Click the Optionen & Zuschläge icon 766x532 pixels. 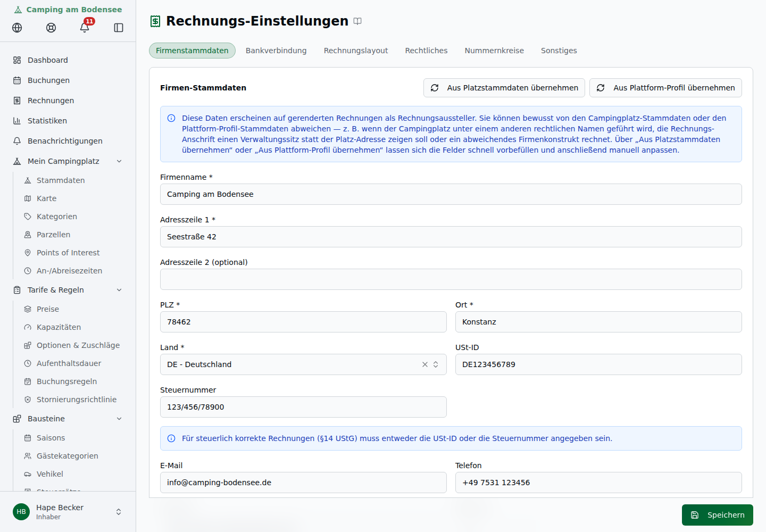pos(28,345)
